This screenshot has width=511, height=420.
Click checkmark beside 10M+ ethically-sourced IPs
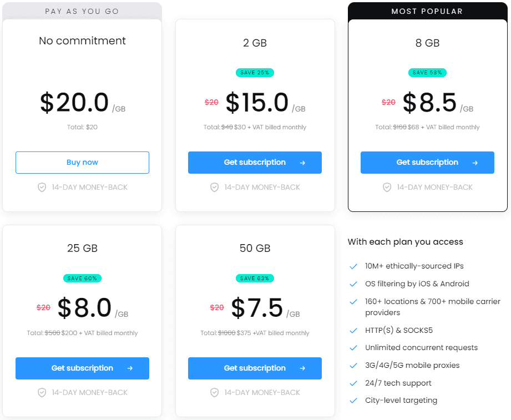(x=353, y=266)
